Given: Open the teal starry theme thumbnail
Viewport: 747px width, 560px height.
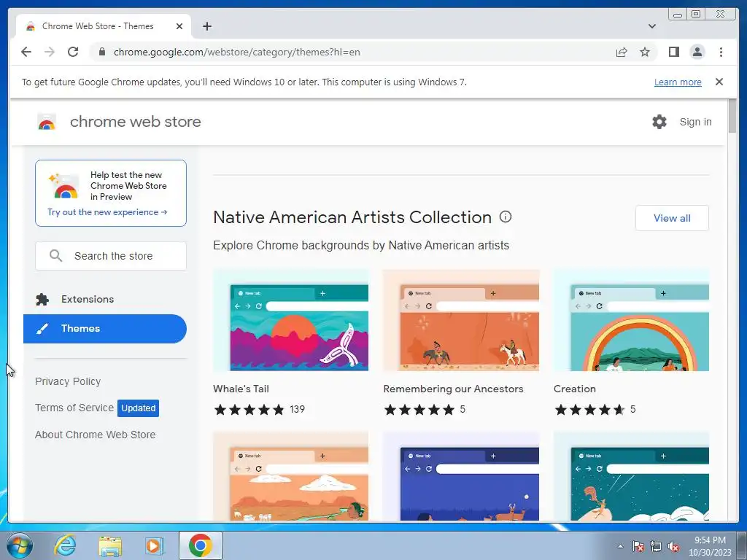Looking at the screenshot, I should 631,476.
